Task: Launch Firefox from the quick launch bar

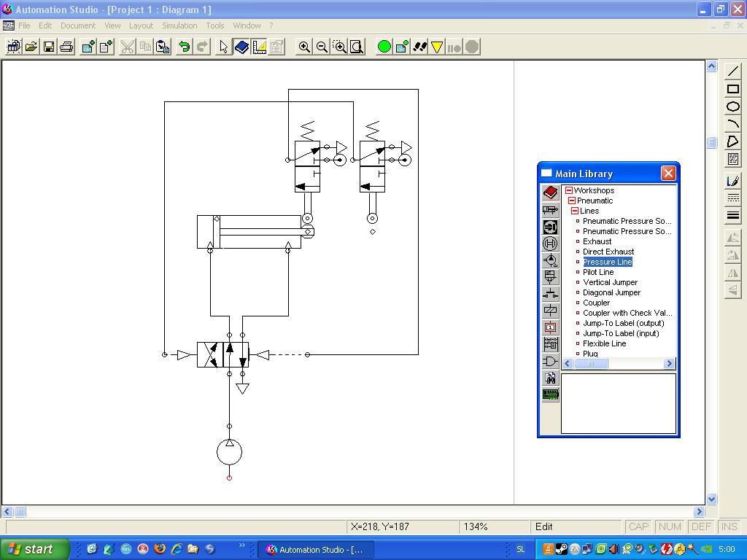Action: 160,549
